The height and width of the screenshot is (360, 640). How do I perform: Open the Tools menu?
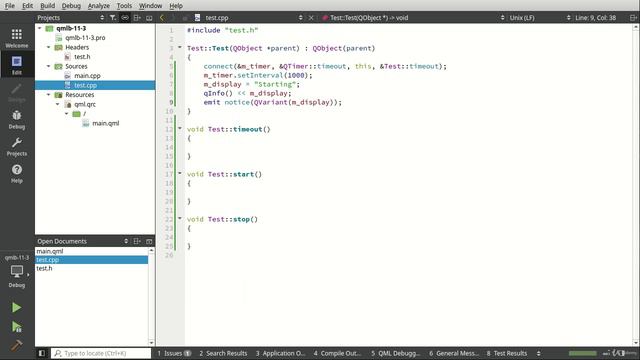124,6
